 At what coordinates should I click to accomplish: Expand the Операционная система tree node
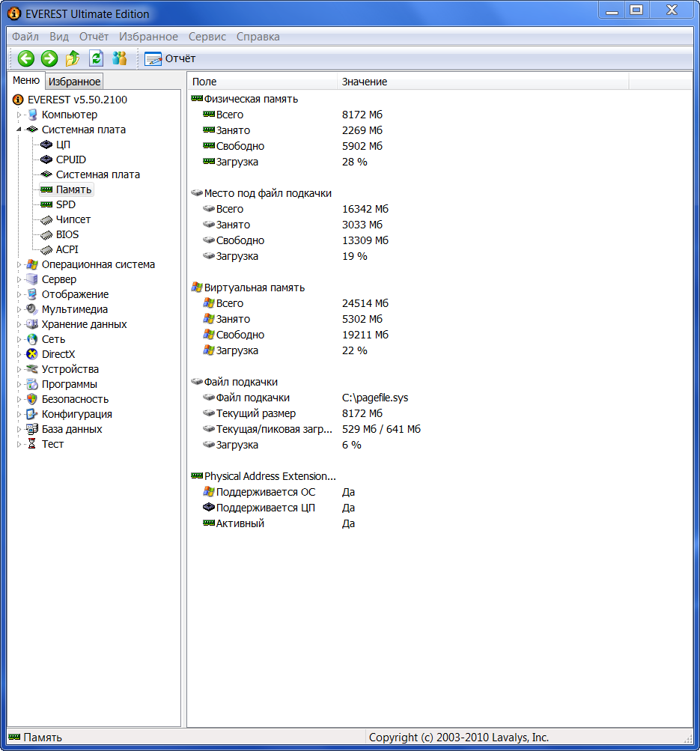pyautogui.click(x=19, y=264)
